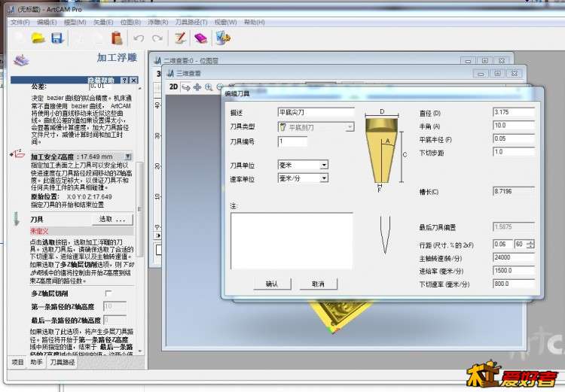
Task: Click the 槽长(C) value field
Action: click(x=514, y=191)
